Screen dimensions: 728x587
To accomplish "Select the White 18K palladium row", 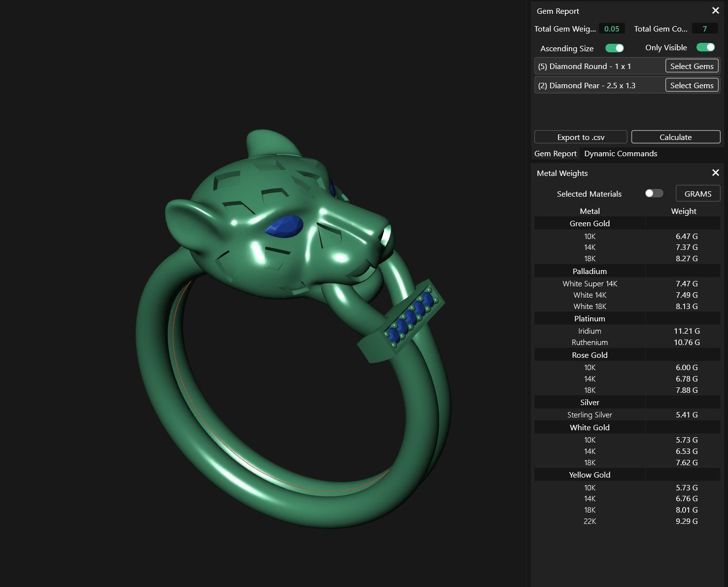I will click(x=627, y=306).
